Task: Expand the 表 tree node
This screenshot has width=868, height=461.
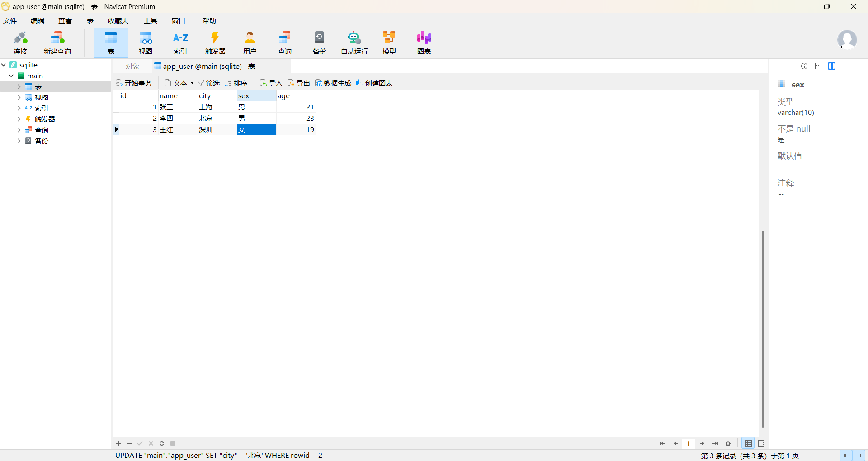Action: pyautogui.click(x=19, y=86)
